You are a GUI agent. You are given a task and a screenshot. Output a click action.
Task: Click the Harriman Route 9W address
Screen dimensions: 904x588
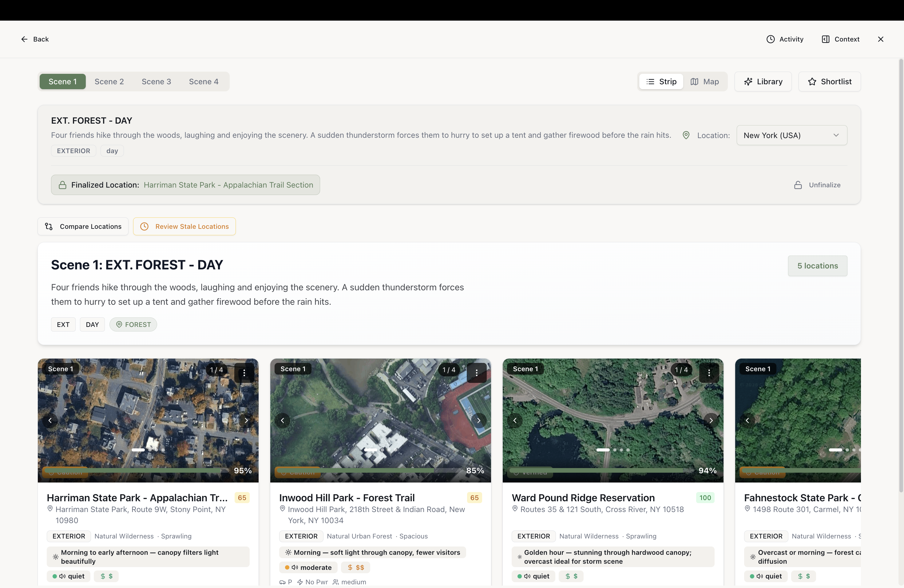click(141, 515)
